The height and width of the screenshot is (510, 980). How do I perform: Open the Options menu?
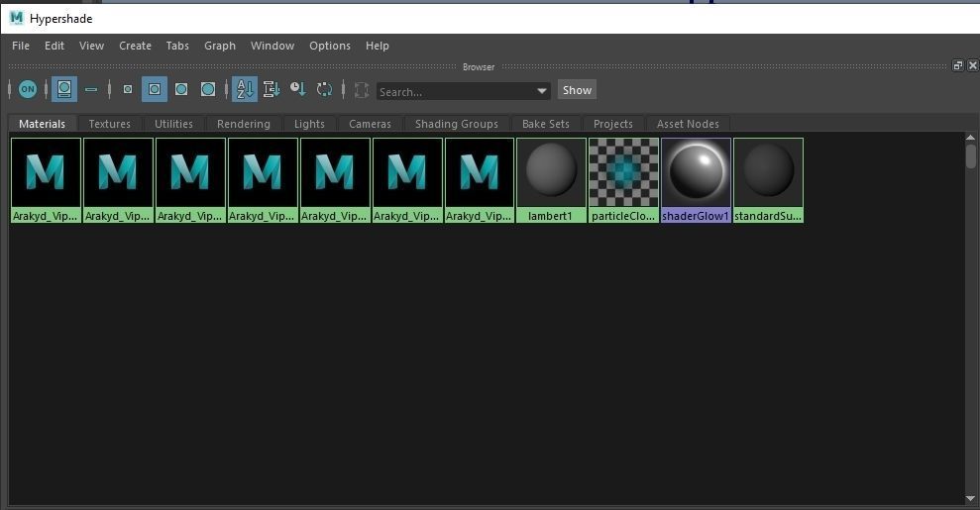click(x=330, y=46)
